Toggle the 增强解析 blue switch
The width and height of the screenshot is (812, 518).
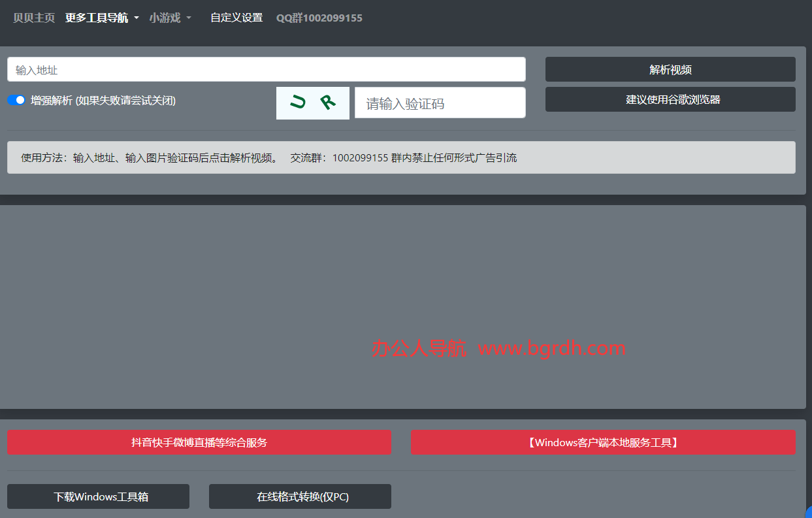pyautogui.click(x=16, y=101)
